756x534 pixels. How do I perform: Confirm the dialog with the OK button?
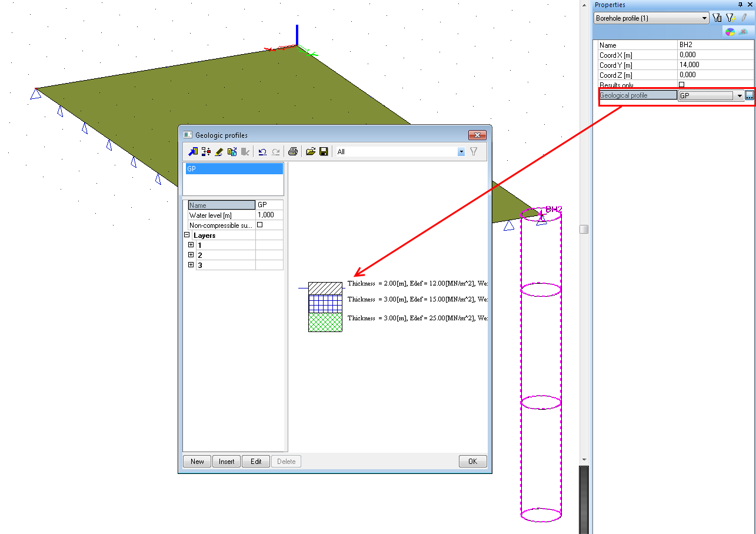(x=472, y=462)
